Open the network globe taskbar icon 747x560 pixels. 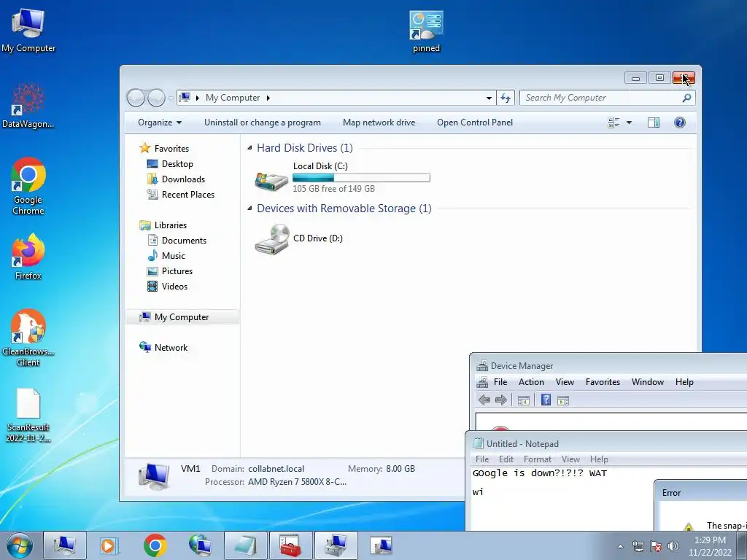coord(200,545)
